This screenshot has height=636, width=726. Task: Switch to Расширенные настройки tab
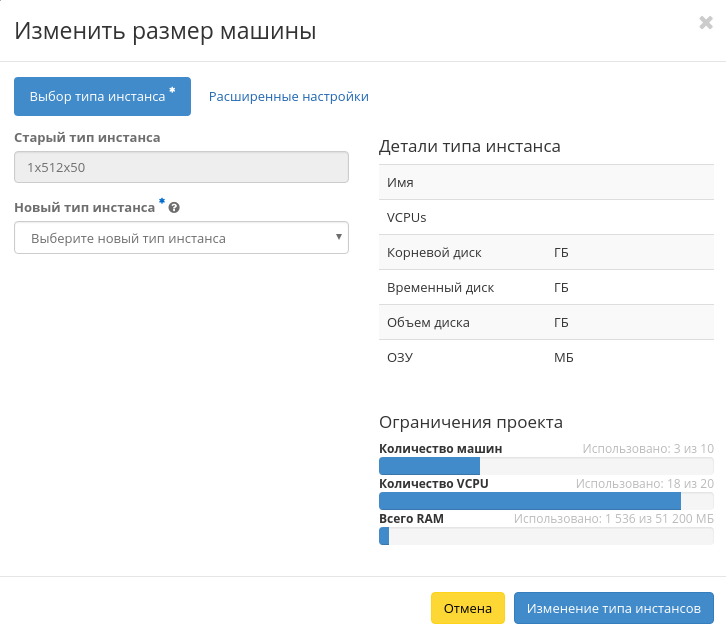(x=288, y=97)
